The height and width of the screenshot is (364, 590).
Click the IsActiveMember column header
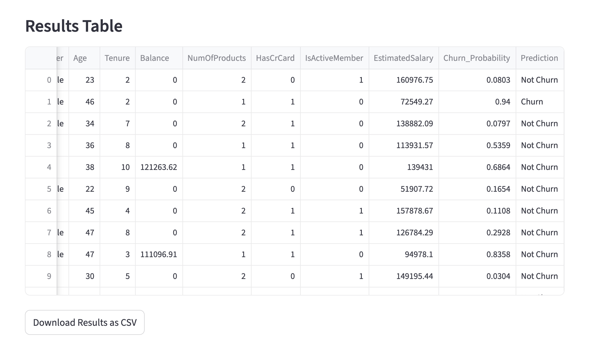click(x=334, y=58)
